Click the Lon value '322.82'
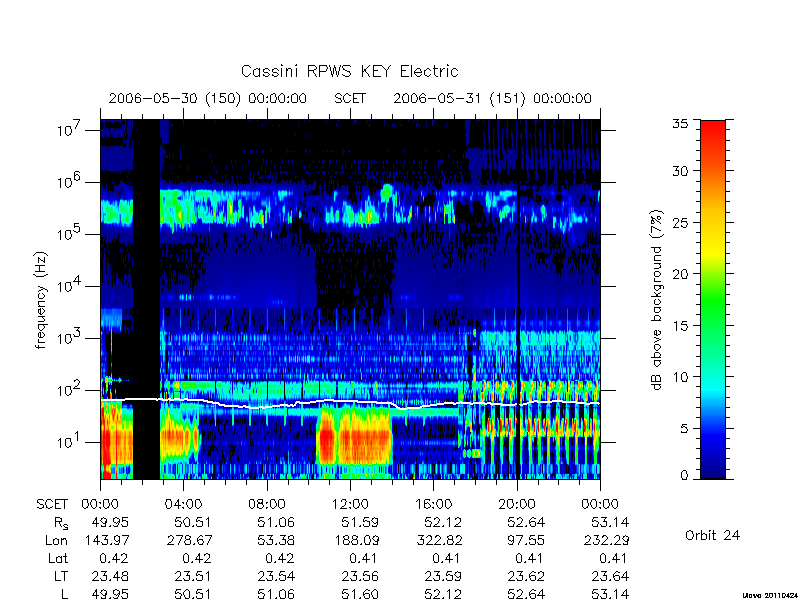 [x=440, y=540]
